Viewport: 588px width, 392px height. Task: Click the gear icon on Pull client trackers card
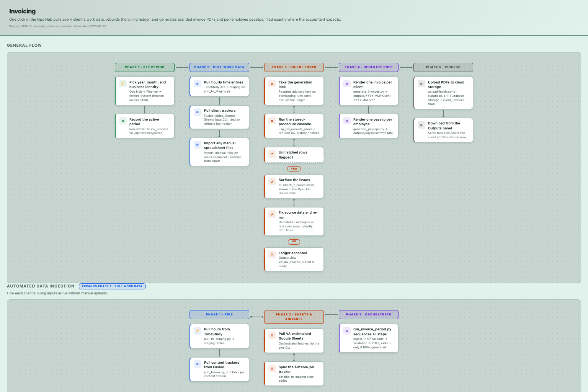[198, 112]
